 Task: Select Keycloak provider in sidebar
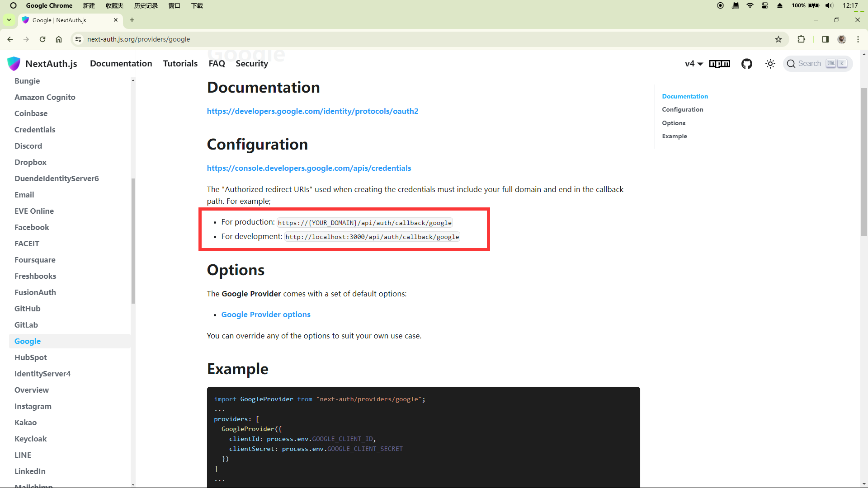(x=30, y=439)
